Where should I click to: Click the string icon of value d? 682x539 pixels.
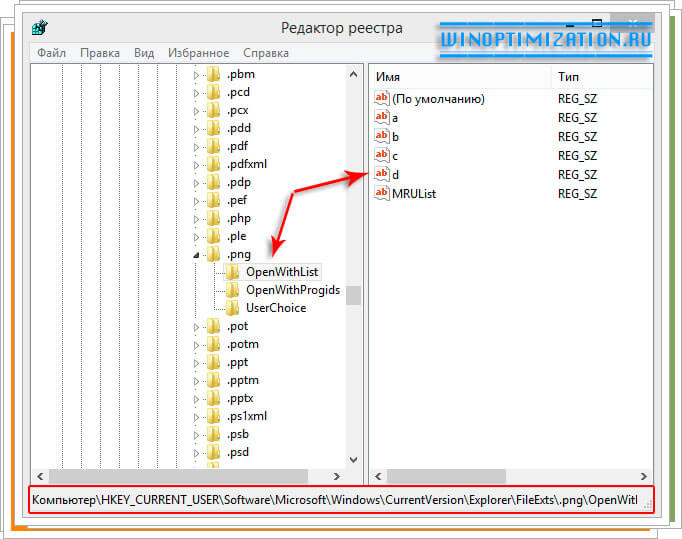tap(381, 174)
